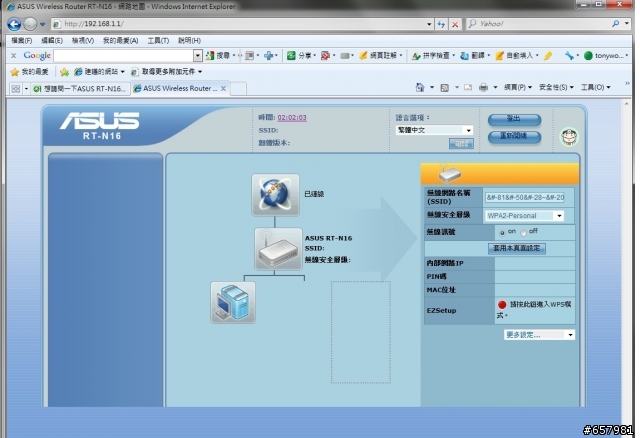Open the 網頁(P) page dropdown menu
640x438 pixels.
[x=518, y=87]
